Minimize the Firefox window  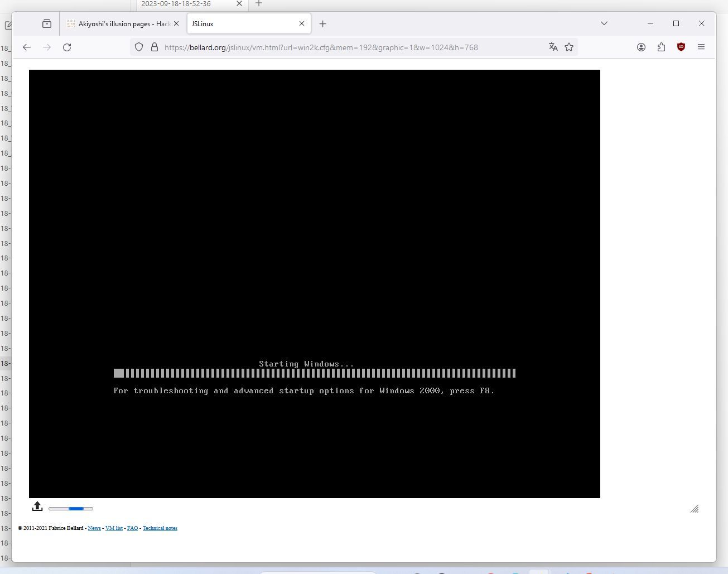(x=650, y=23)
